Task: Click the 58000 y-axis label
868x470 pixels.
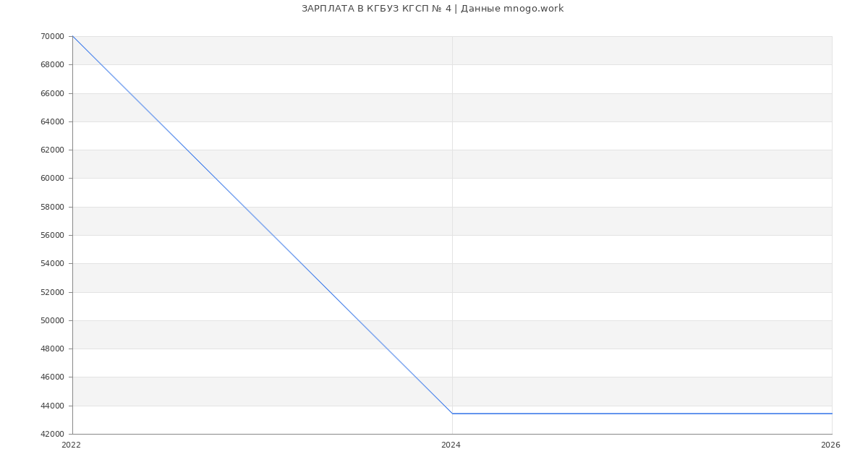Action: [x=53, y=207]
